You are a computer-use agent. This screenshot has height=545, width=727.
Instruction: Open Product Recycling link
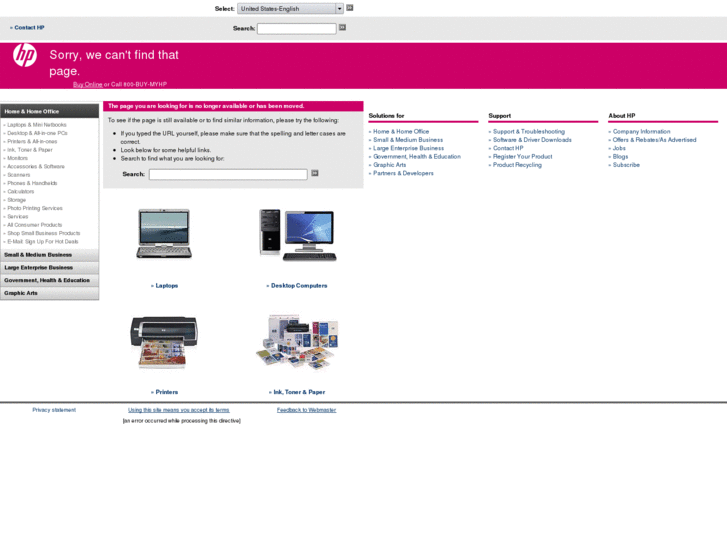pyautogui.click(x=517, y=165)
